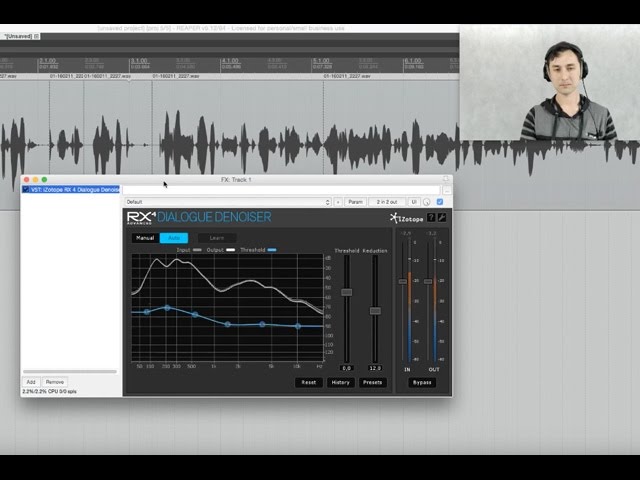Screen dimensions: 640x480
Task: Click the 5.1.00 timeline ruler marker
Action: 321,60
